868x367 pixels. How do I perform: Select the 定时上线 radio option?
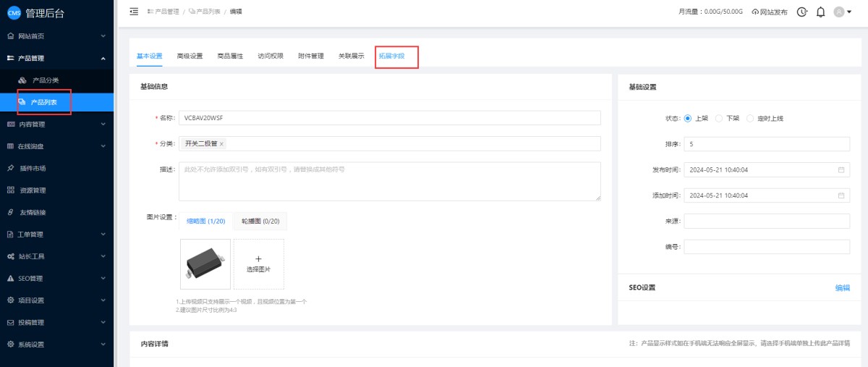(x=750, y=118)
